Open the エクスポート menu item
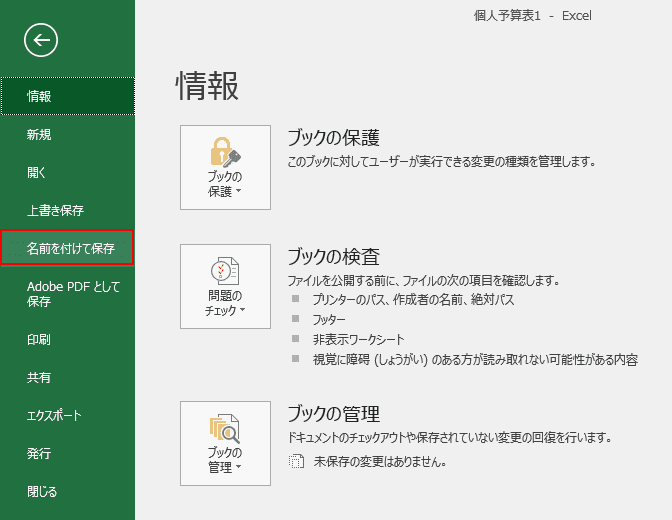672x520 pixels. pyautogui.click(x=68, y=415)
